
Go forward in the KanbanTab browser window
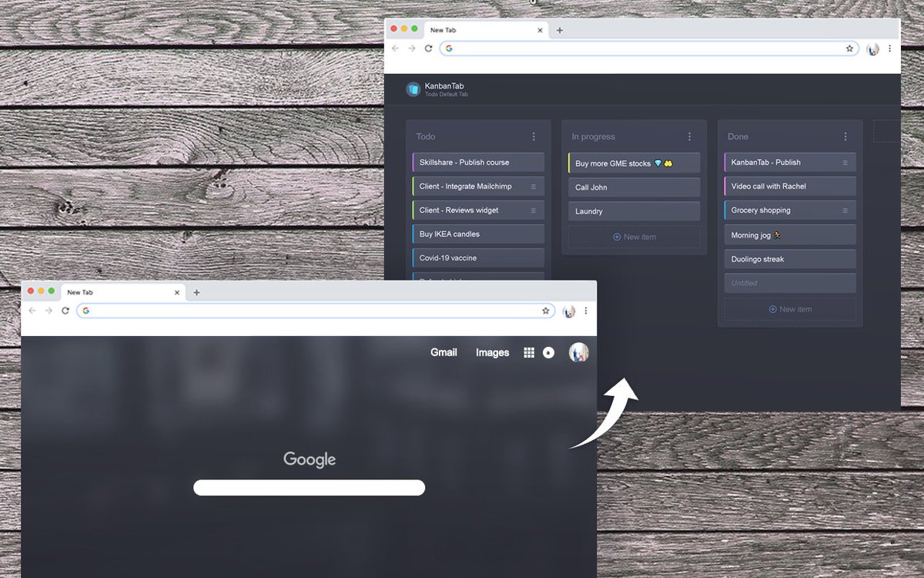(412, 48)
